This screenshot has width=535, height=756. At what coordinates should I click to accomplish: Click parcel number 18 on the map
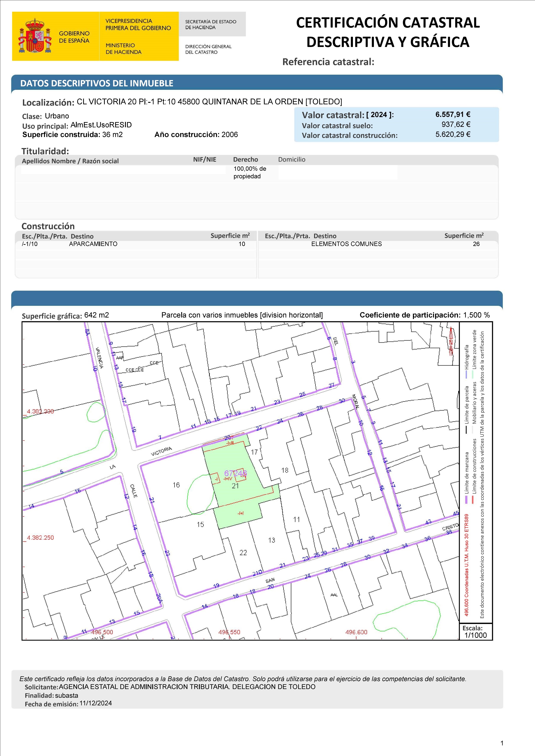(x=285, y=470)
